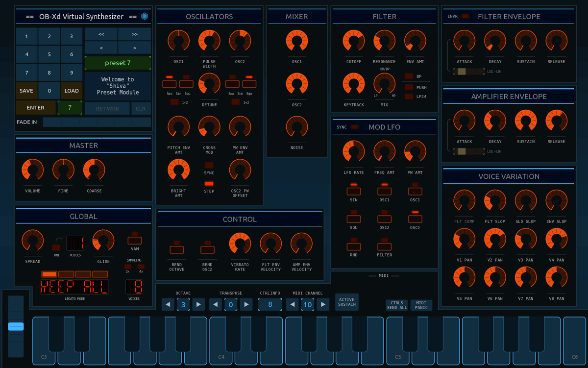The image size is (588, 368).
Task: Click the Pulse Width knob
Action: [x=209, y=41]
